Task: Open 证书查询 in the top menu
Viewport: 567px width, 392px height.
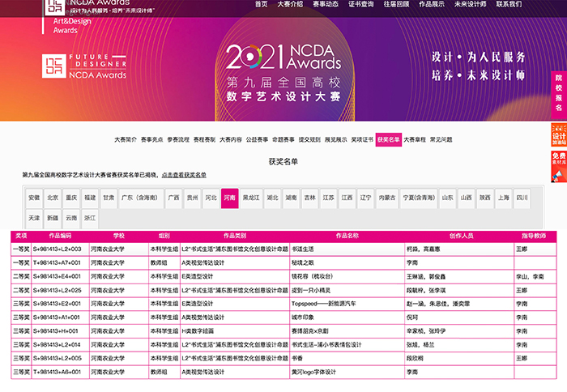Action: pyautogui.click(x=361, y=4)
